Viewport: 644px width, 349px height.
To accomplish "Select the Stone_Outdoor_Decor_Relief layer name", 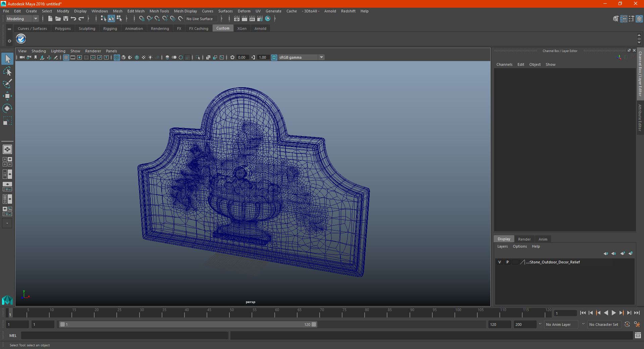I will 553,262.
